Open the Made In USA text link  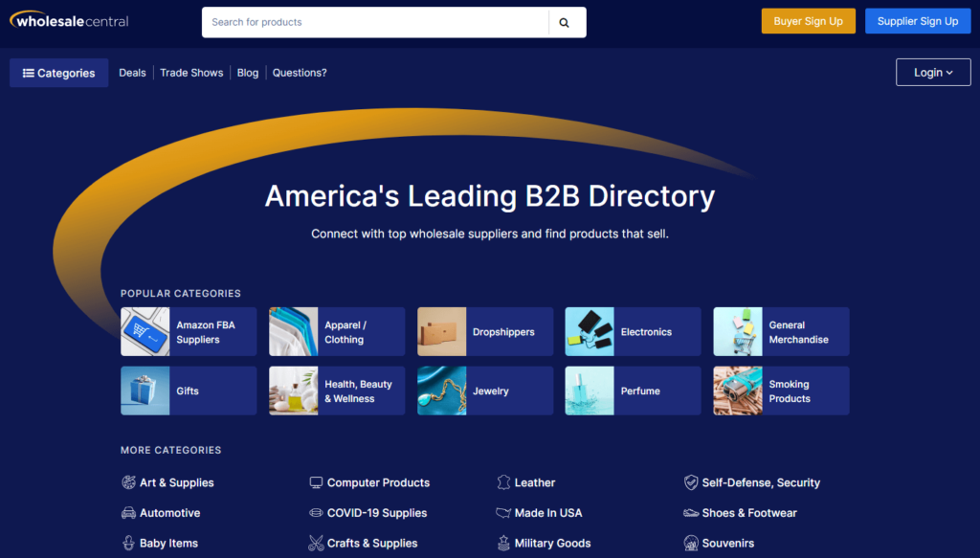point(548,513)
